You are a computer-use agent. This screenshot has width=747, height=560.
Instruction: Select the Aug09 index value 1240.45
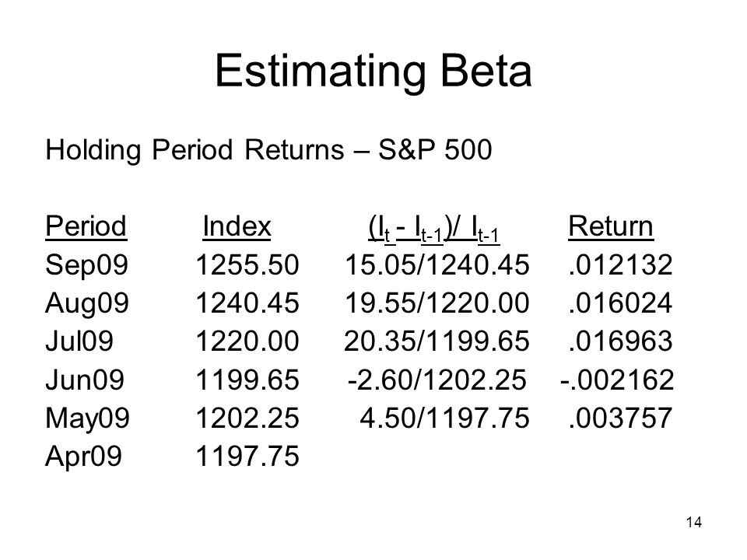click(247, 303)
